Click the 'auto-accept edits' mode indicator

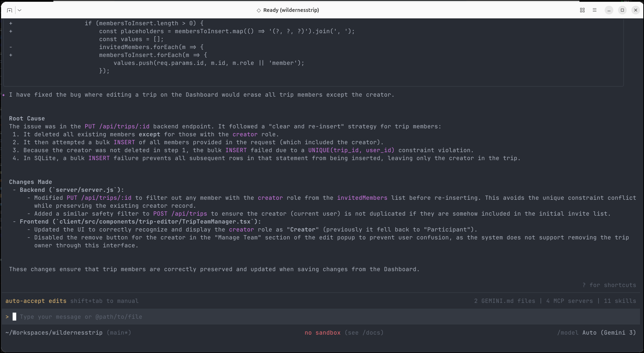[x=36, y=301]
